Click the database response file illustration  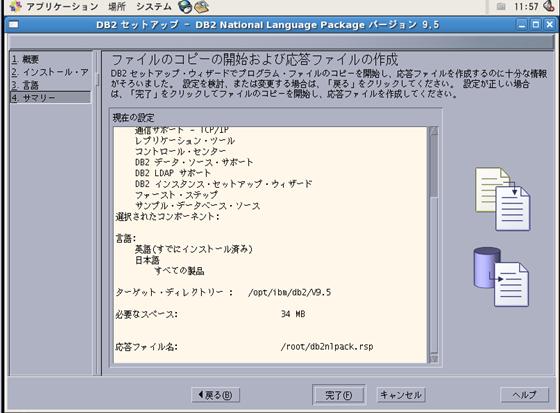(501, 277)
